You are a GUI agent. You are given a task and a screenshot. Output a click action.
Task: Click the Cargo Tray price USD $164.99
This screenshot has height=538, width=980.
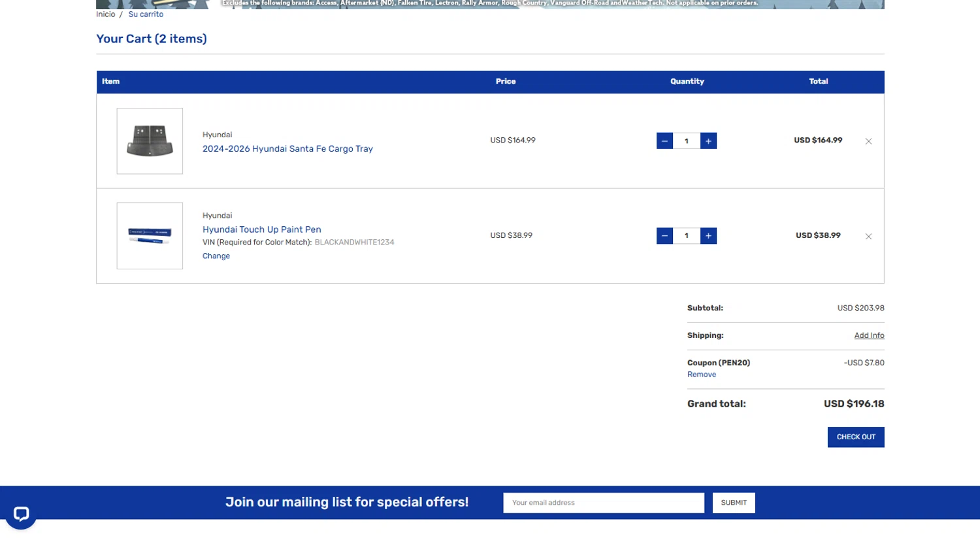pyautogui.click(x=513, y=141)
